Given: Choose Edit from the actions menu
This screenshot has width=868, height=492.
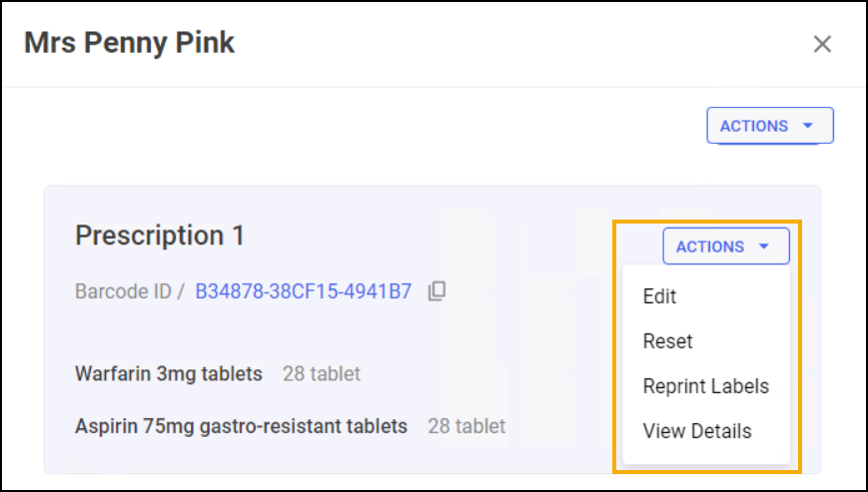Looking at the screenshot, I should [x=660, y=296].
